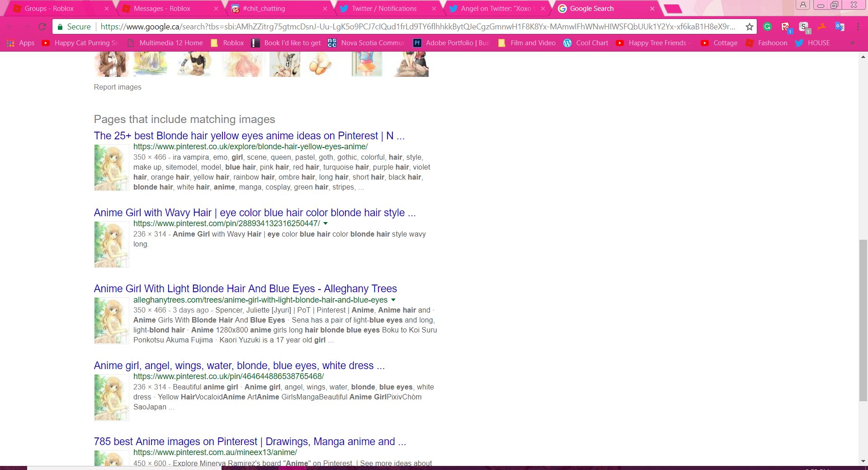The width and height of the screenshot is (868, 470).
Task: Click the green Secure padlock icon
Action: pos(60,27)
